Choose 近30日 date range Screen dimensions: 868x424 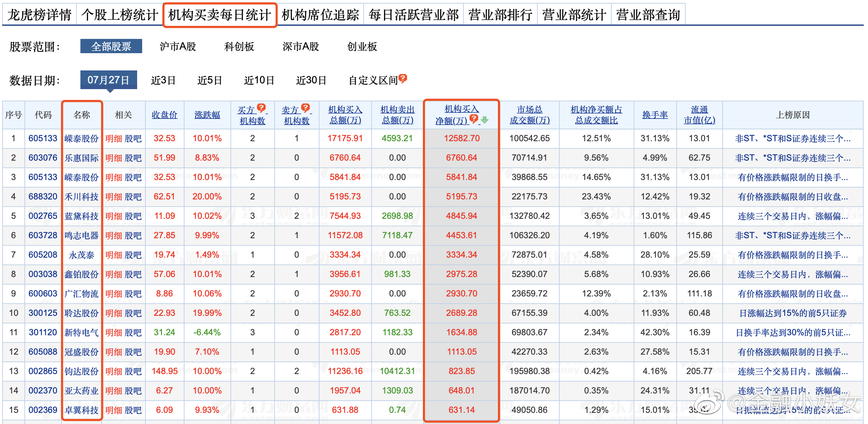[x=311, y=80]
